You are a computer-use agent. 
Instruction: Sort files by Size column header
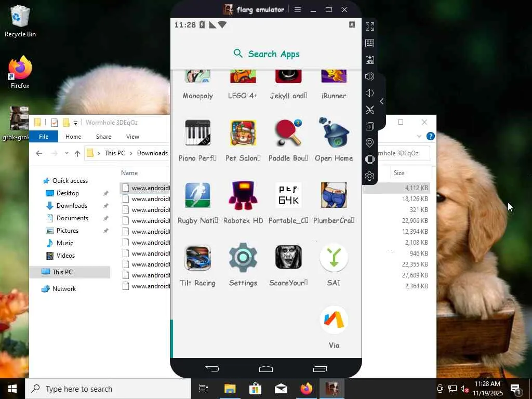click(x=399, y=172)
